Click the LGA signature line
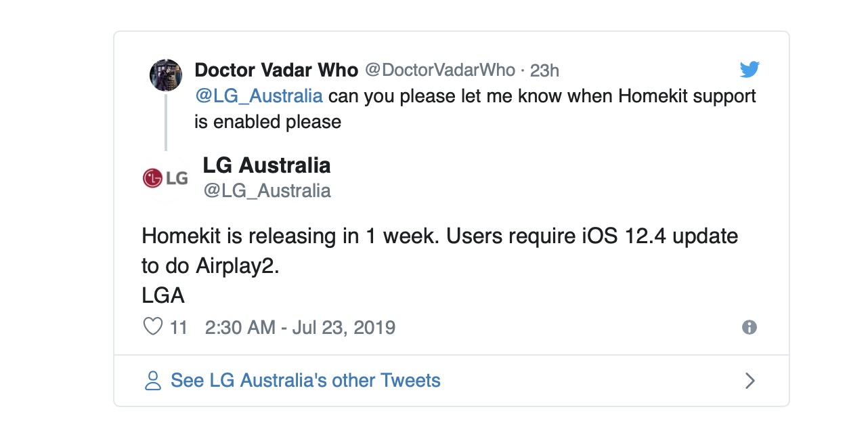The image size is (868, 443). [x=163, y=296]
